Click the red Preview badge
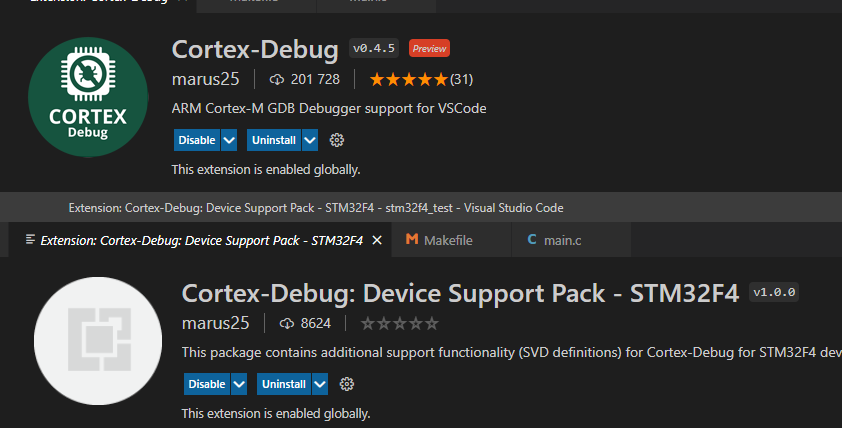842x428 pixels. (429, 48)
